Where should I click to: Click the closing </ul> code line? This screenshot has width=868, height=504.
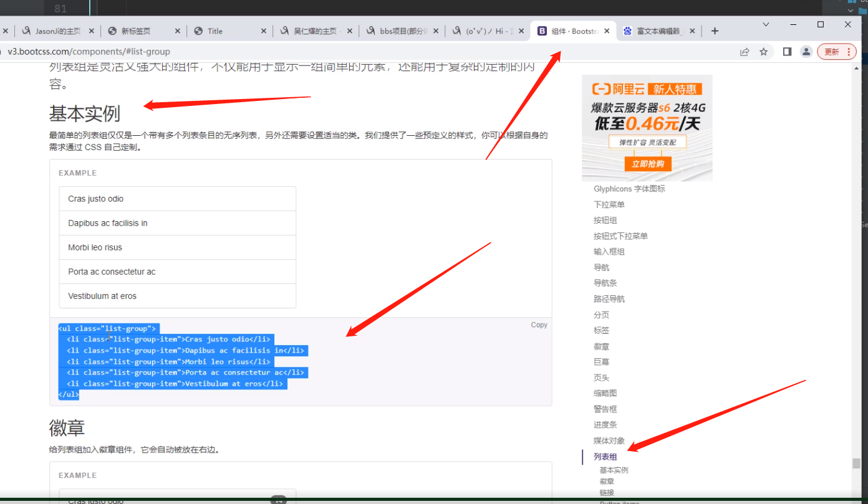pyautogui.click(x=69, y=394)
